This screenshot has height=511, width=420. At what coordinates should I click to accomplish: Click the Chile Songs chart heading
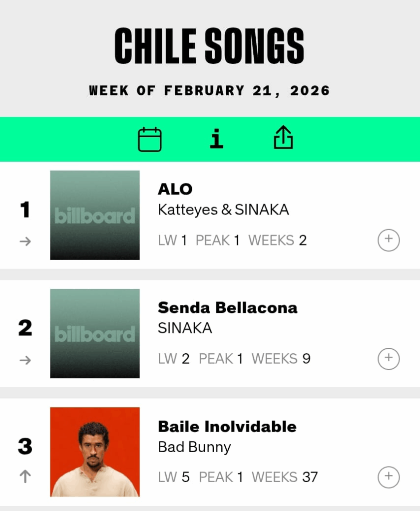pyautogui.click(x=210, y=46)
